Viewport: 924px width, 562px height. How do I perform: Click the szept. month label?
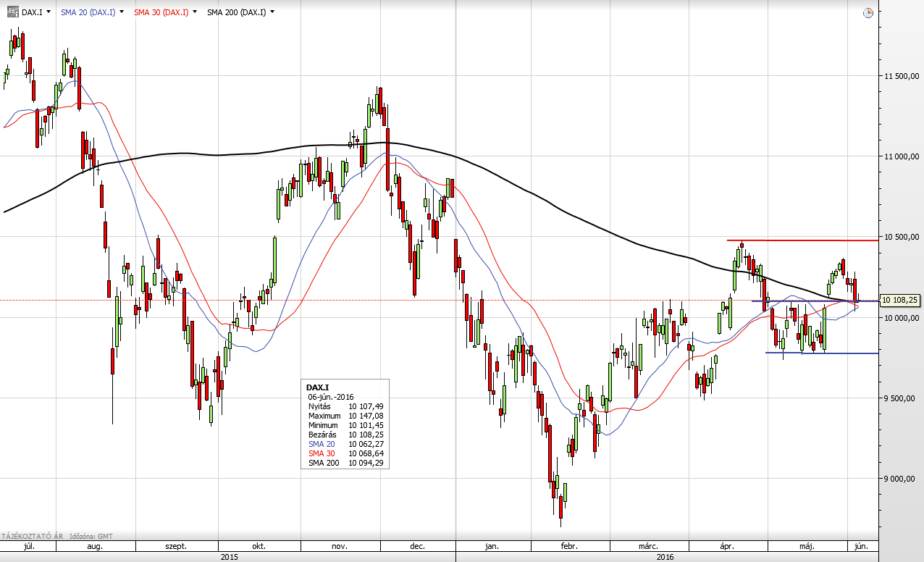pos(176,546)
